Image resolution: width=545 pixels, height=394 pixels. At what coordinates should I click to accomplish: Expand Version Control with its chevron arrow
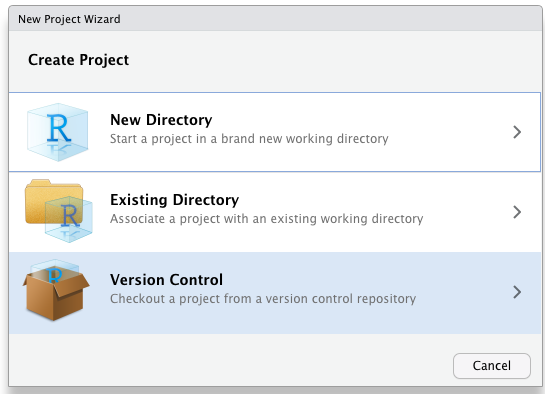pyautogui.click(x=517, y=292)
